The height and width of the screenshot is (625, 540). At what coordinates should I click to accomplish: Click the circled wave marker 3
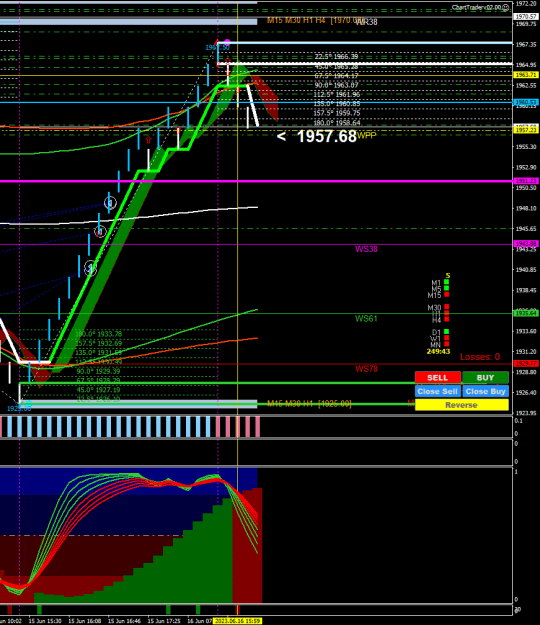[110, 203]
